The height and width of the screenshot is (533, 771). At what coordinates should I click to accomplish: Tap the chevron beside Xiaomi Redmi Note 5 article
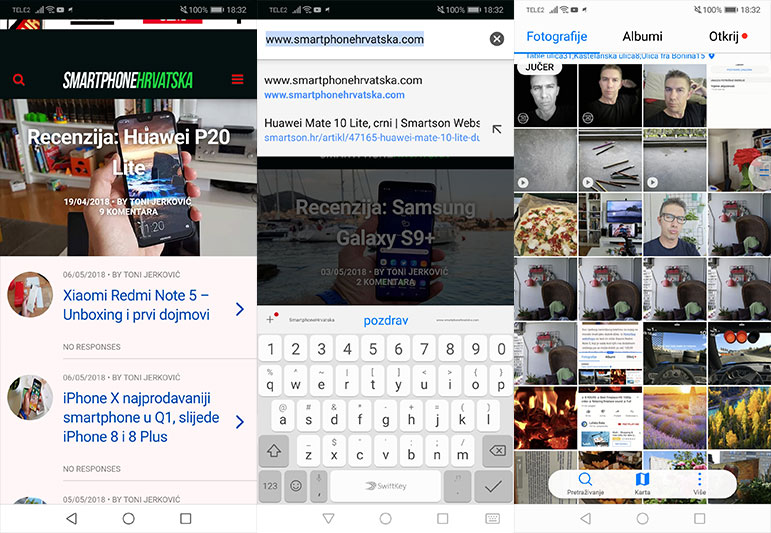click(239, 309)
